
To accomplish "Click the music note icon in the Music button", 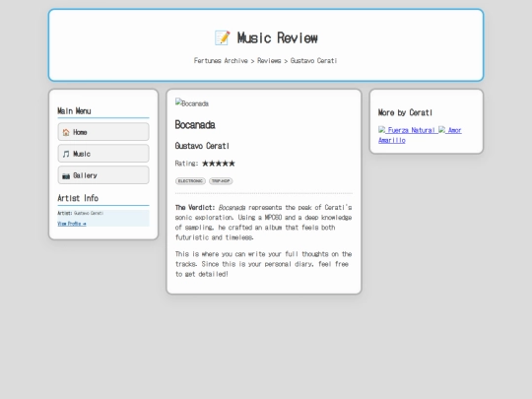I will (x=66, y=154).
